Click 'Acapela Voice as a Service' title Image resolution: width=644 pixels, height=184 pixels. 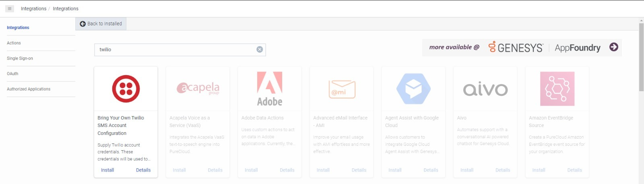tap(190, 121)
